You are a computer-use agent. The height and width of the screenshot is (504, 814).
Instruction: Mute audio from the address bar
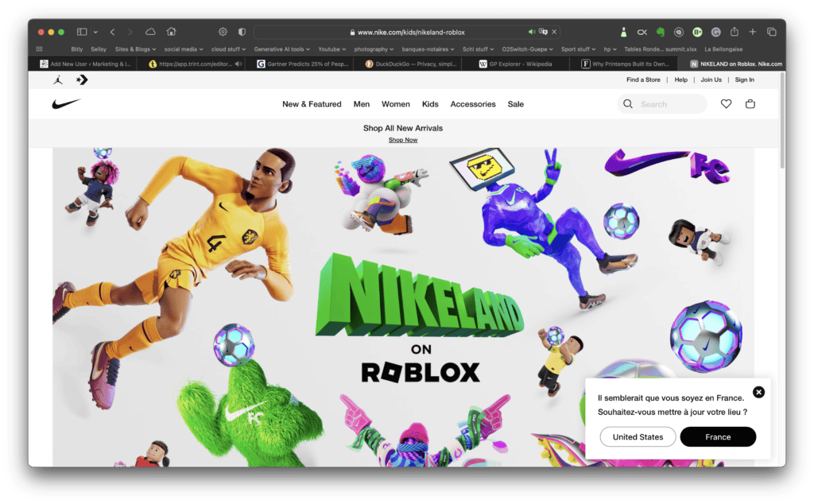click(532, 32)
